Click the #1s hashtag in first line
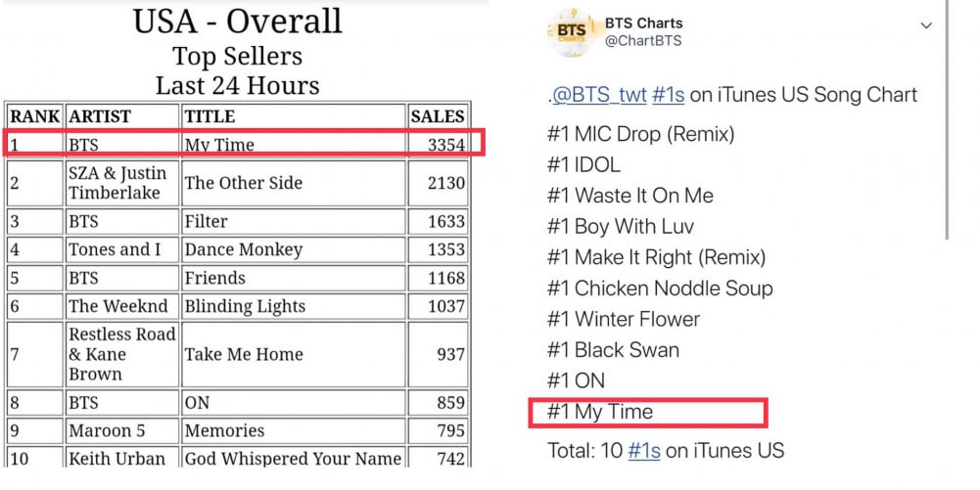Screen dimensions: 980x490 click(x=668, y=95)
